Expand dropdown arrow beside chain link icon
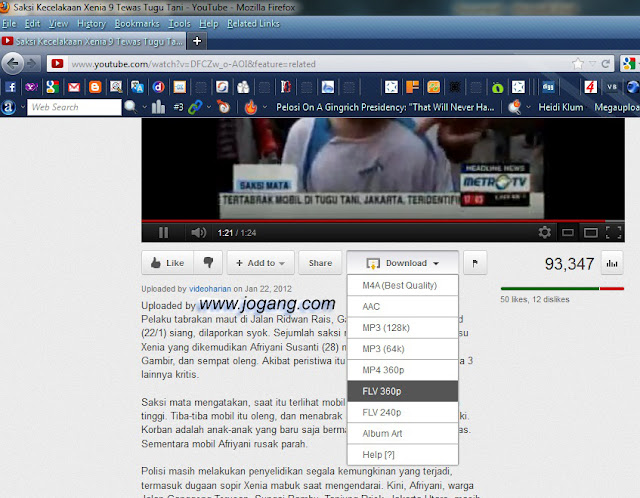This screenshot has height=498, width=640. (x=209, y=107)
